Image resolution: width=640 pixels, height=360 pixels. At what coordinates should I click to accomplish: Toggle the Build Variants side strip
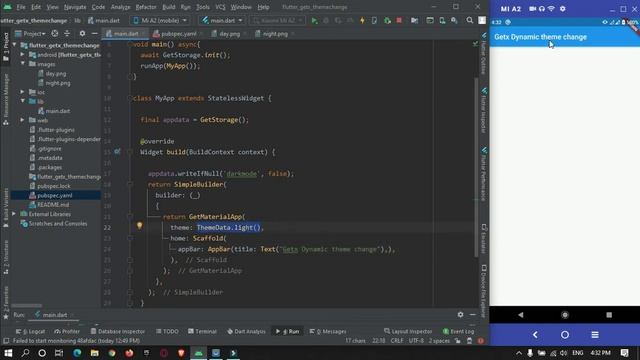pos(6,208)
